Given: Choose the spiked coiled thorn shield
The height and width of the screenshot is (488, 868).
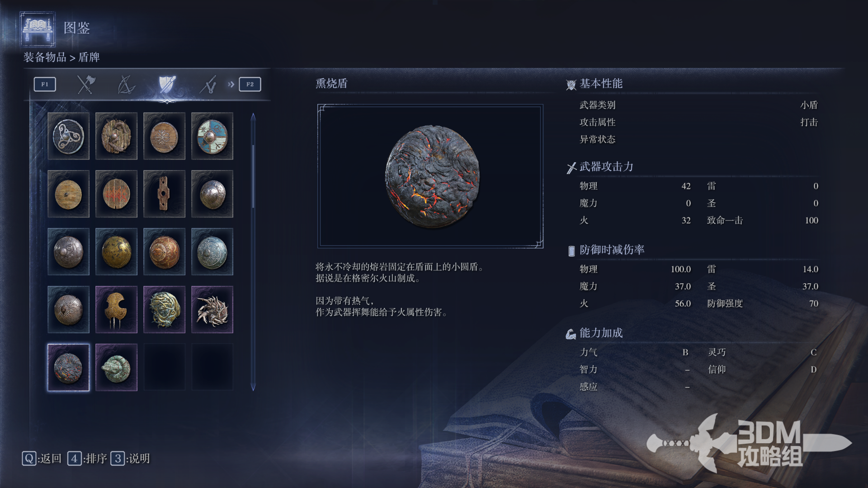Looking at the screenshot, I should point(212,310).
